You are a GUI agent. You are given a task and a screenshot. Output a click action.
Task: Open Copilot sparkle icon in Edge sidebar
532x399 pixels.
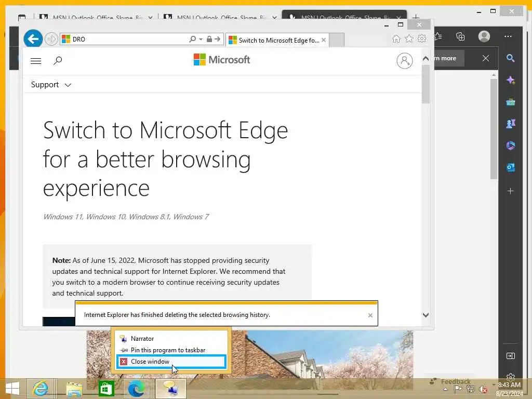coord(510,80)
